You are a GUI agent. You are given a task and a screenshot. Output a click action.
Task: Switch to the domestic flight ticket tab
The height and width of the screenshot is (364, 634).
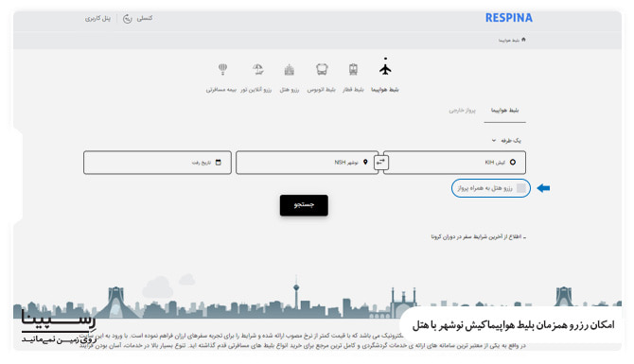pos(504,111)
